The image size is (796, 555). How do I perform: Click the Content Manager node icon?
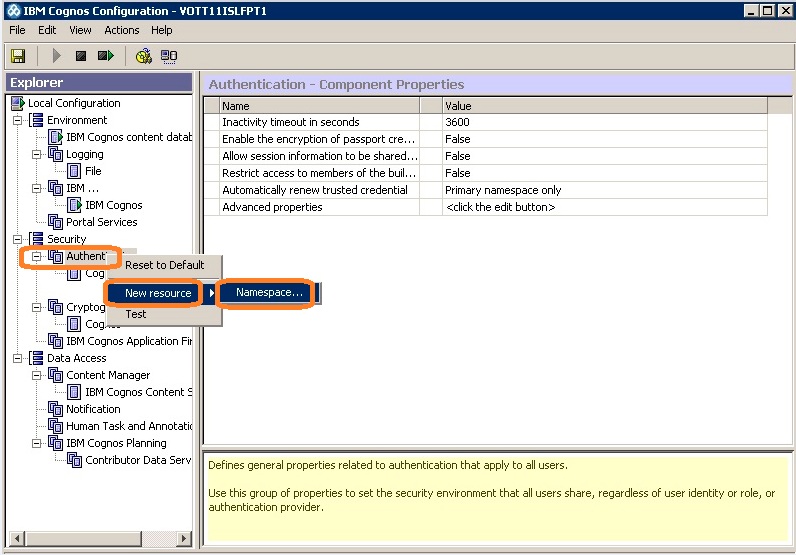[x=55, y=375]
